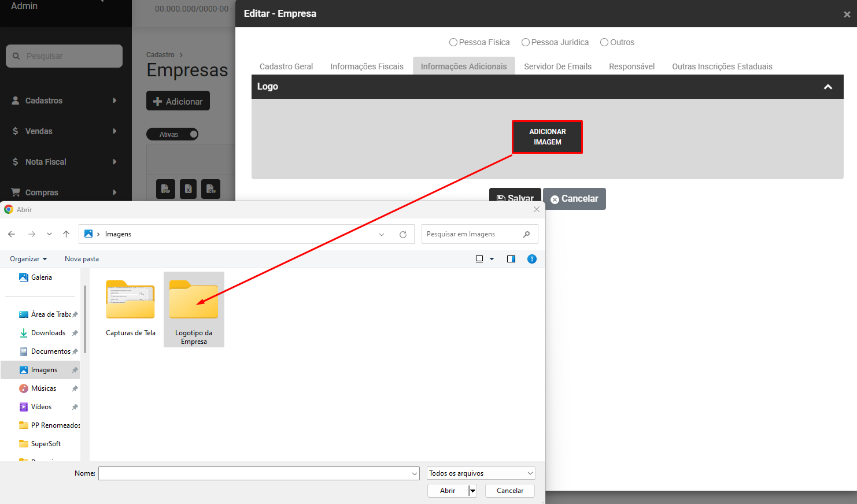Click Abrir to open the selection
The image size is (857, 504).
pos(448,491)
